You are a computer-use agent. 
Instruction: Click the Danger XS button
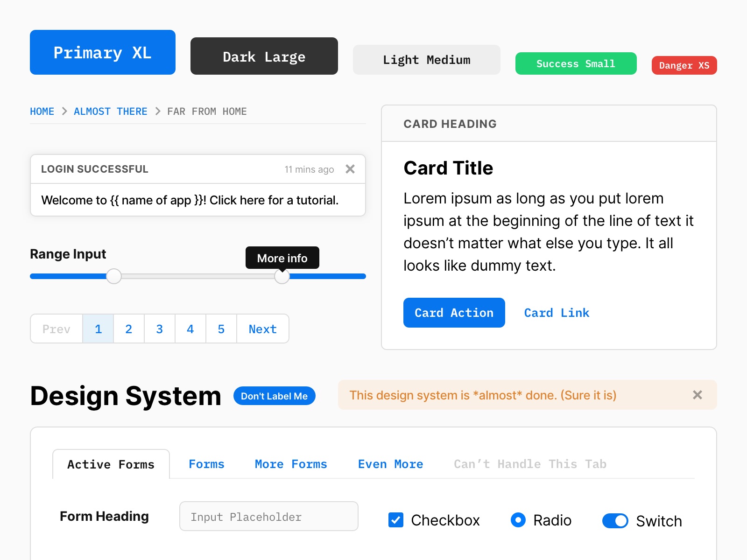(x=684, y=65)
